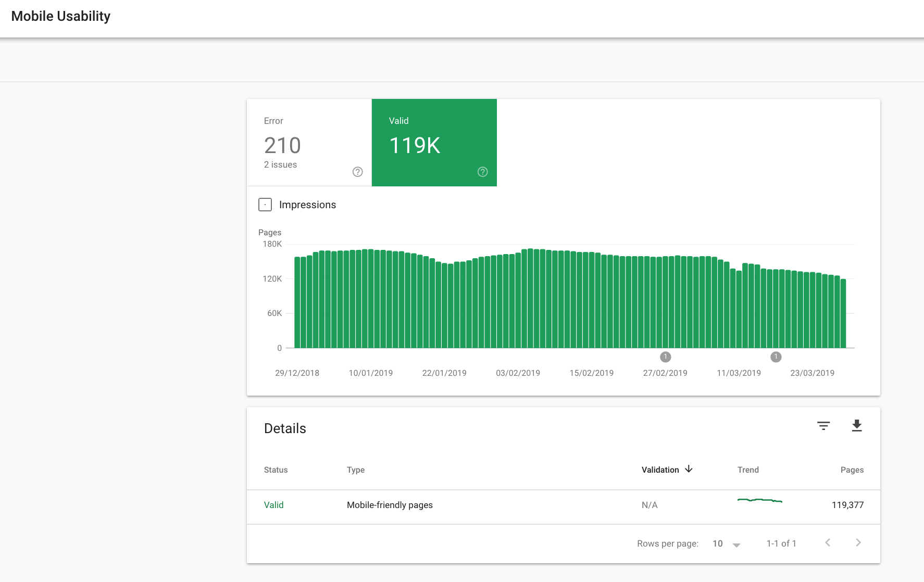Click the Valid status link in table
This screenshot has height=582, width=924.
tap(273, 505)
